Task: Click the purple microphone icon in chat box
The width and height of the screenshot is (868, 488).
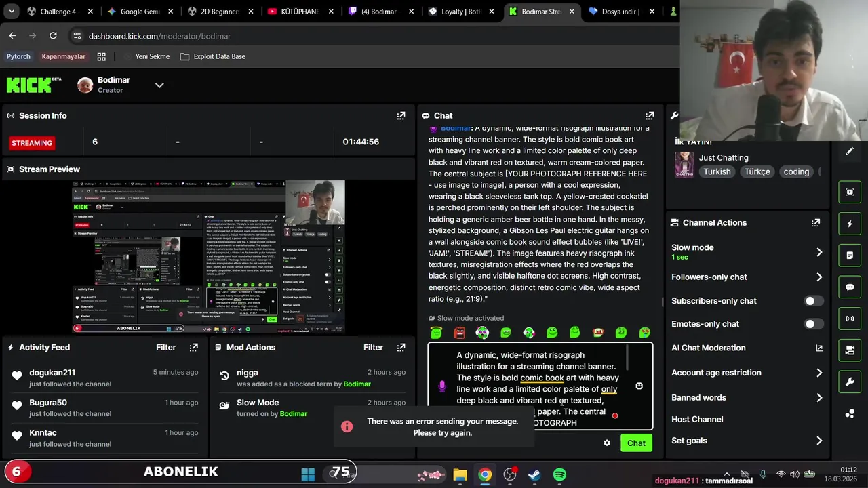Action: tap(442, 386)
